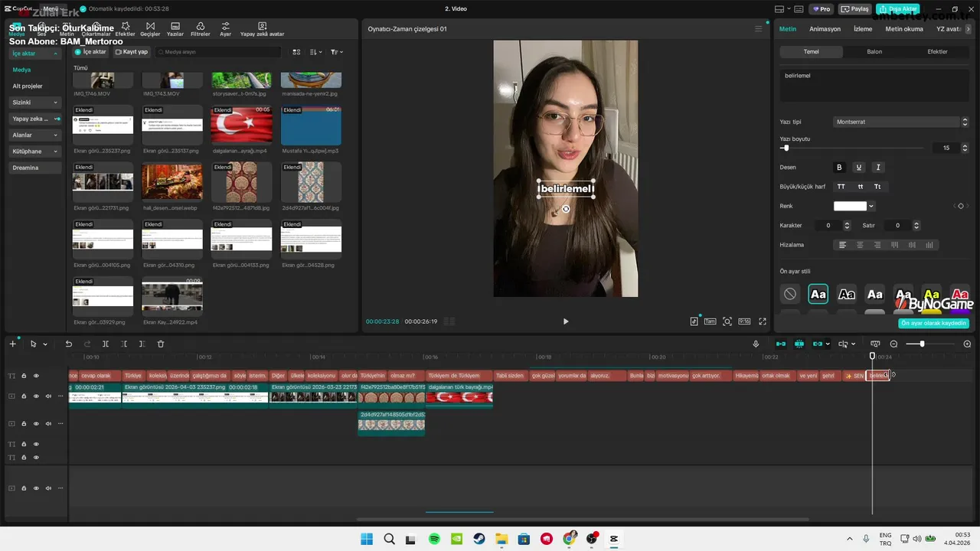Delete selected clip with trash icon

pos(161,344)
